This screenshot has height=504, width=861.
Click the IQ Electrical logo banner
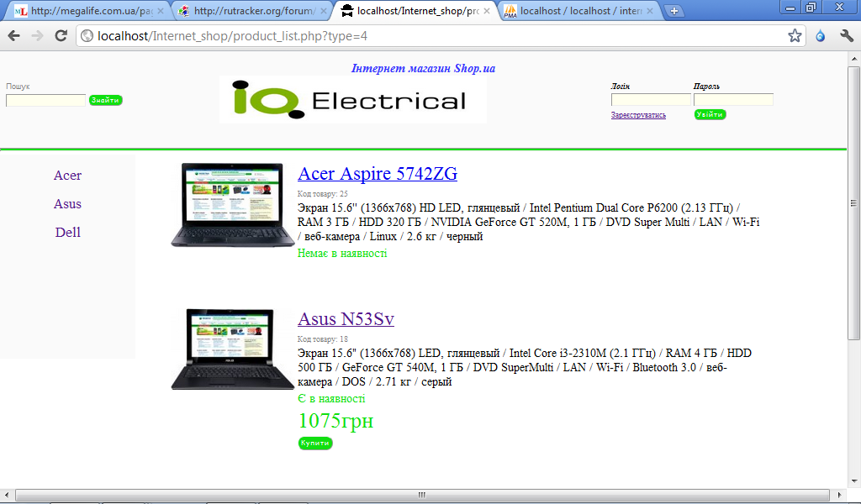pos(352,100)
